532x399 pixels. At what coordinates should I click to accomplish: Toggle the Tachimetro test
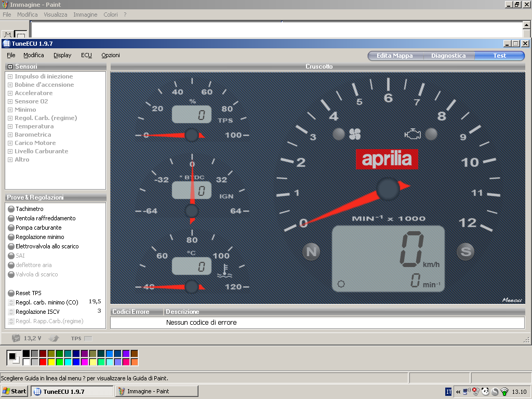point(11,209)
